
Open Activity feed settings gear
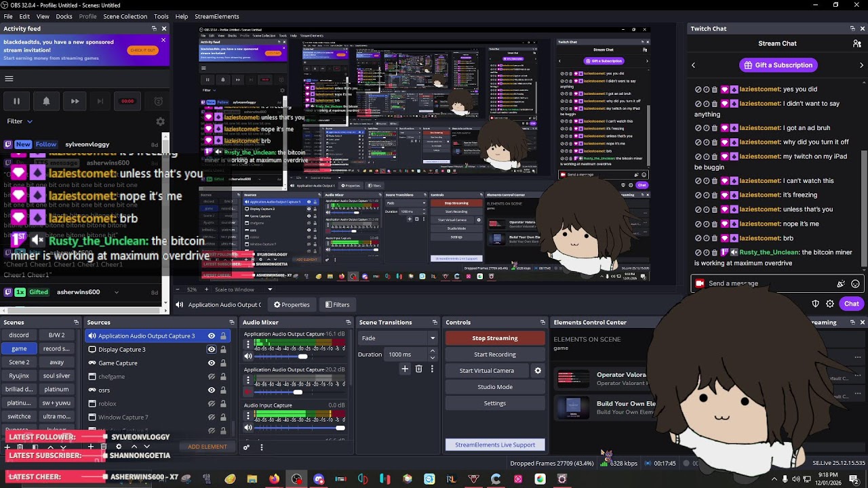click(x=160, y=121)
